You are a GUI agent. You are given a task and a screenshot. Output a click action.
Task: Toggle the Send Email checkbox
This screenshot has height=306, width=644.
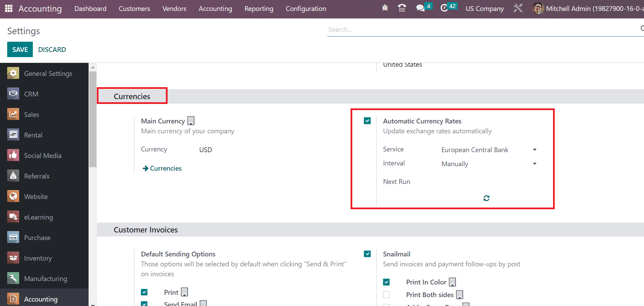(x=144, y=304)
